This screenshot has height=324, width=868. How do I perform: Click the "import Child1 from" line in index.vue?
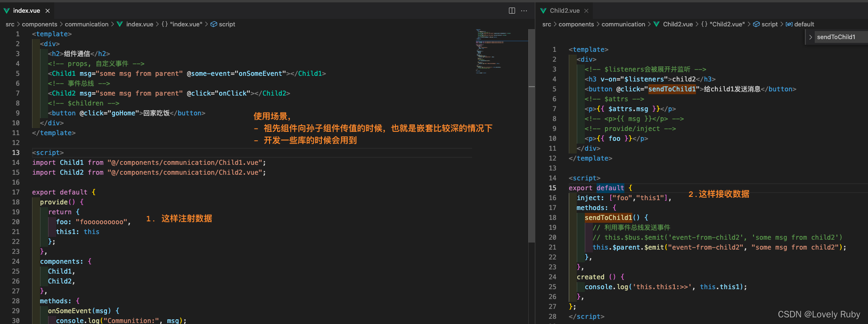(149, 162)
